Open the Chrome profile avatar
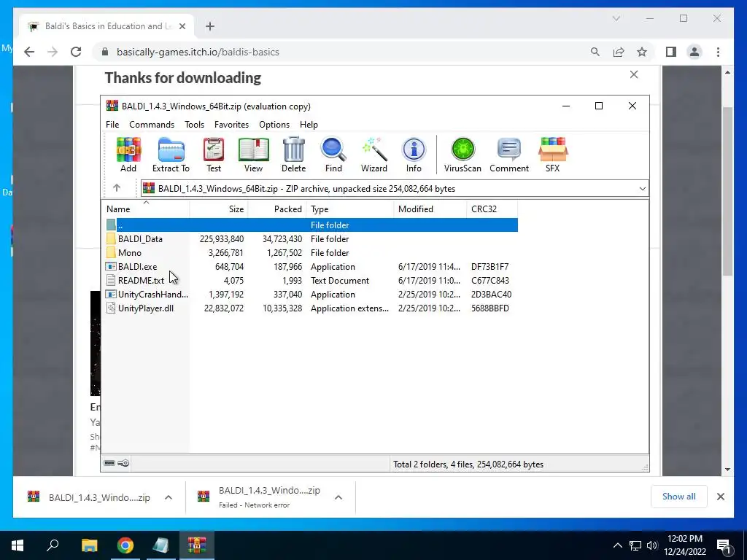Screen dimensions: 747x560 [x=694, y=52]
